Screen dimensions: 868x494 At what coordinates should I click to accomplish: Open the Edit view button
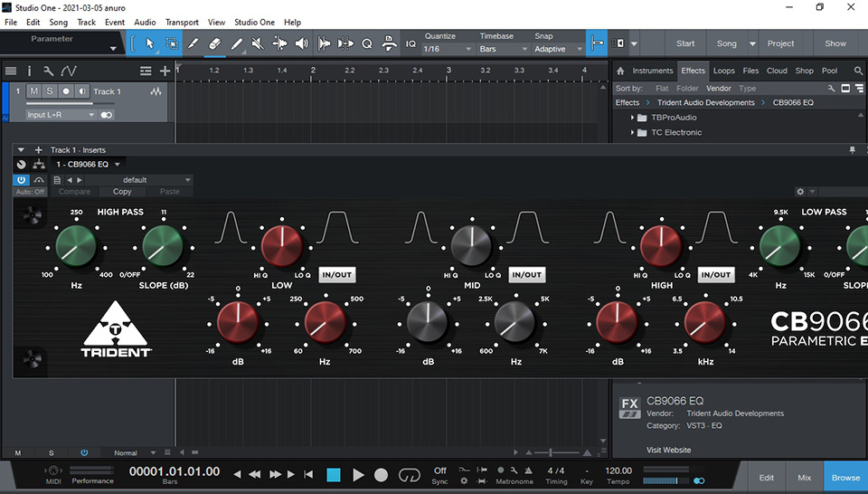click(x=766, y=478)
